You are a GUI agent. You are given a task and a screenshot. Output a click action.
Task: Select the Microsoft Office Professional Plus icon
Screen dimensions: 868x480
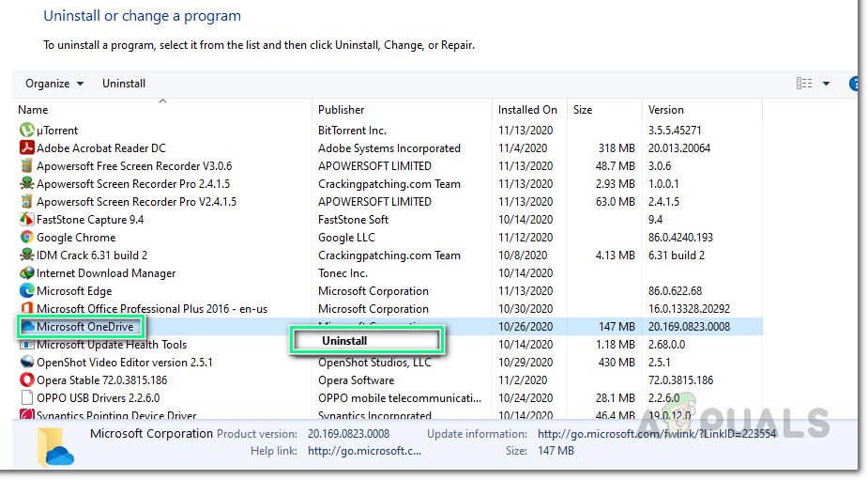[27, 309]
